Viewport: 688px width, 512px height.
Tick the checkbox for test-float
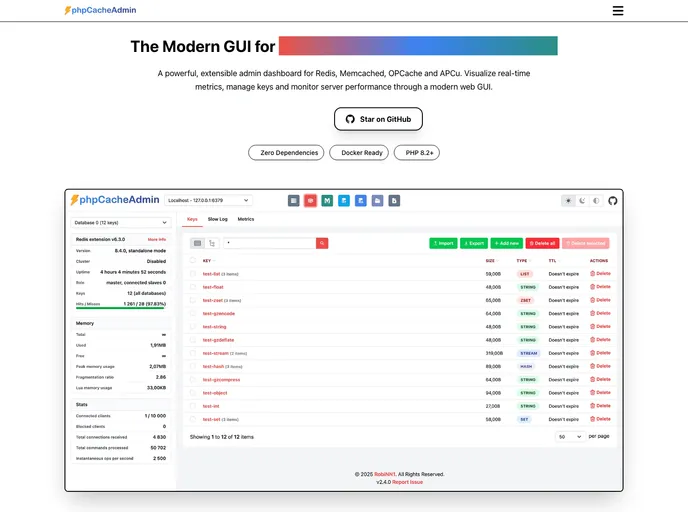click(193, 286)
